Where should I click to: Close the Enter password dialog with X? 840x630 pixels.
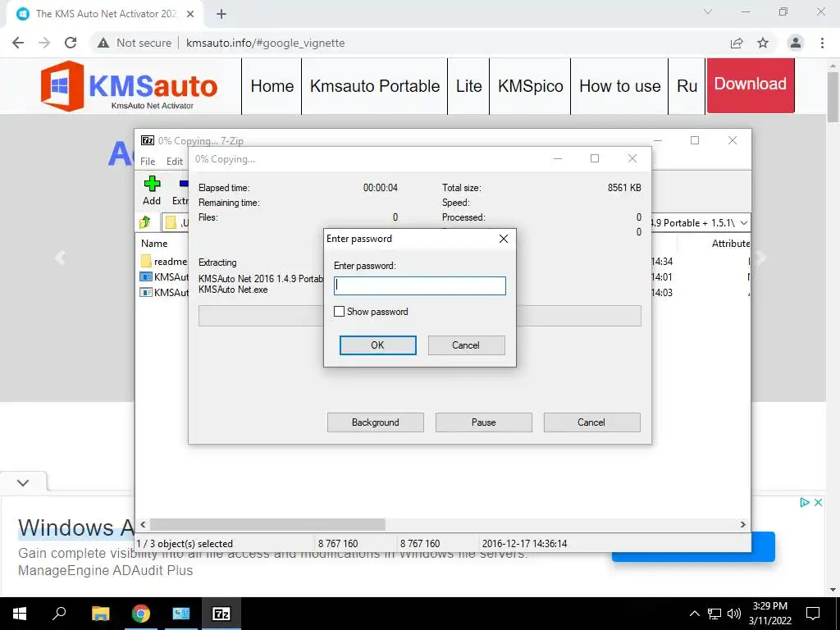coord(504,239)
